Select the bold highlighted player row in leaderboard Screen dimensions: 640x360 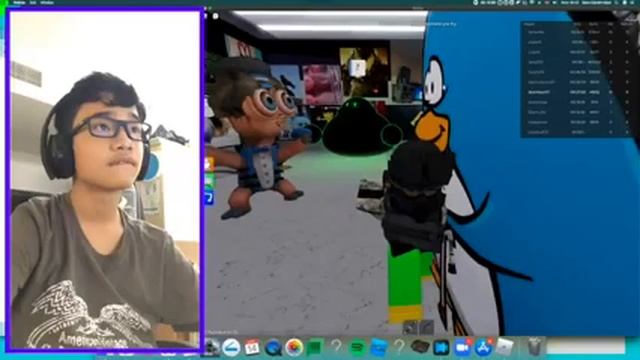point(576,92)
